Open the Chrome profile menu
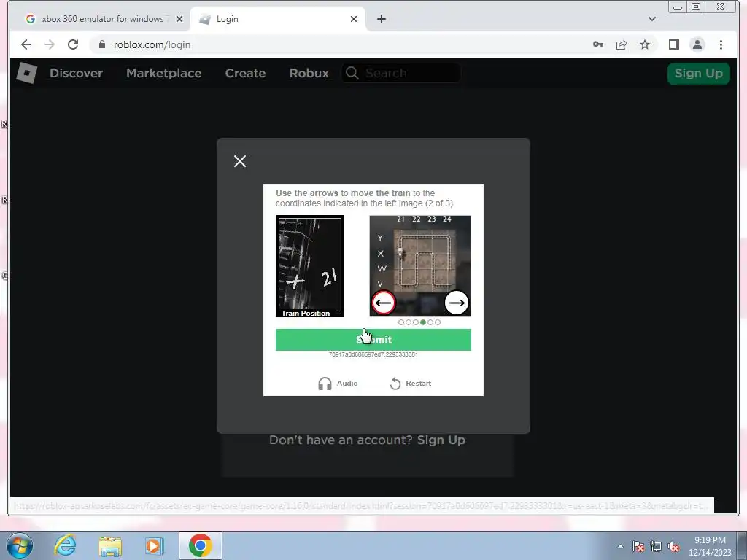 point(697,44)
